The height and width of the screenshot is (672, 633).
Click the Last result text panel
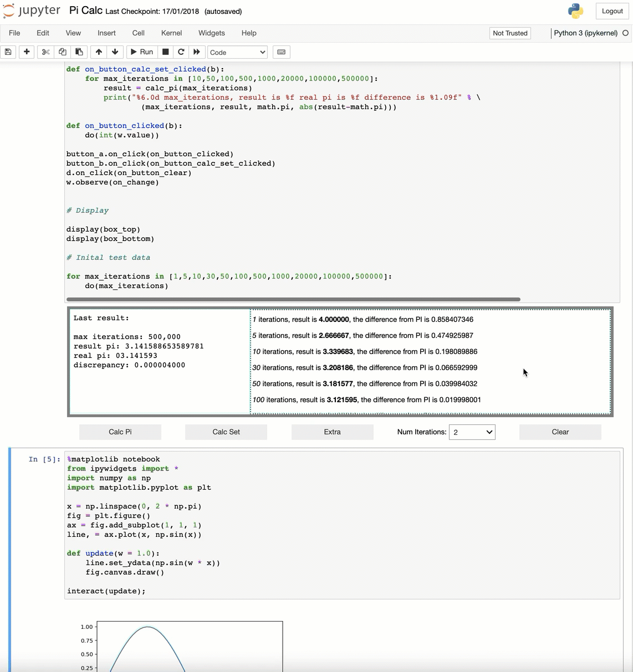160,361
